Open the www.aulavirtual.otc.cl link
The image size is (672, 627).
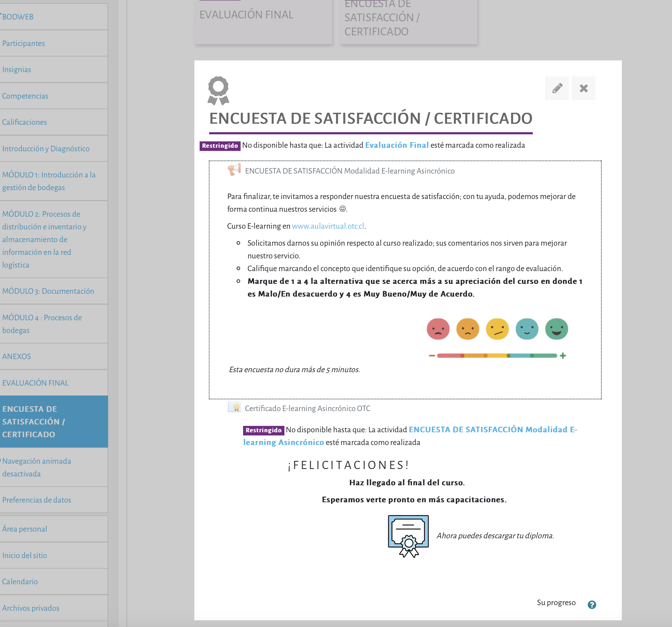328,226
